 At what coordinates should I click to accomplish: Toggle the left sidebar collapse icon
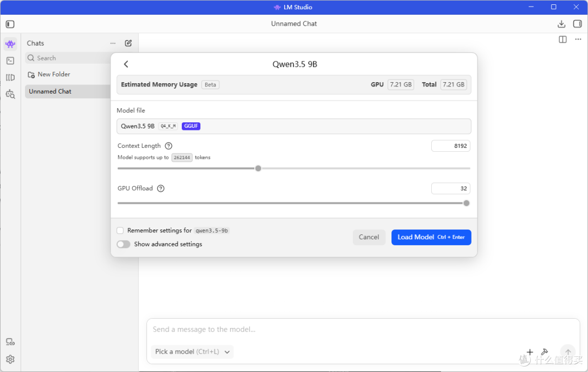[x=10, y=24]
